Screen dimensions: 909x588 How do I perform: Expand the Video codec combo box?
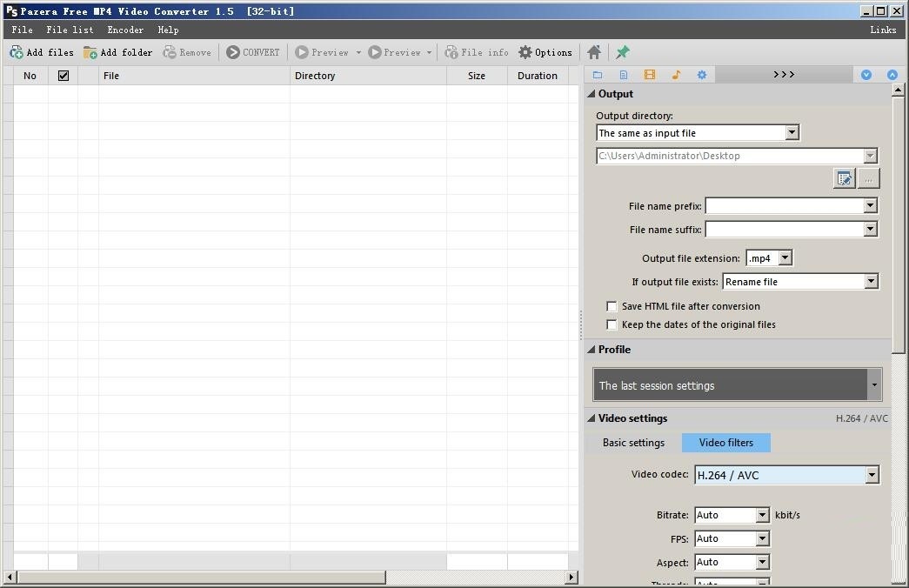tap(872, 475)
